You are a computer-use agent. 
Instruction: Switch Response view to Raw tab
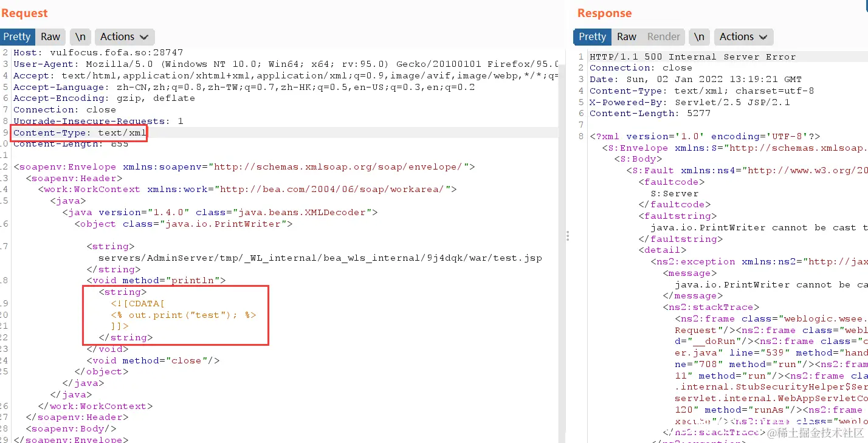point(626,36)
